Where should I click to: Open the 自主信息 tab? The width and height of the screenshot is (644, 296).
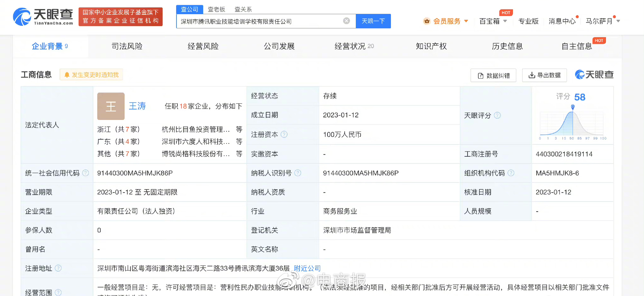pos(577,46)
